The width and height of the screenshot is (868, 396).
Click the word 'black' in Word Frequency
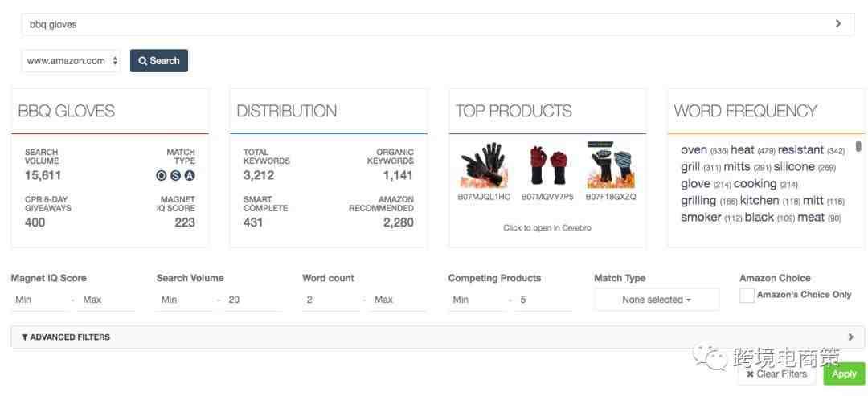[759, 218]
